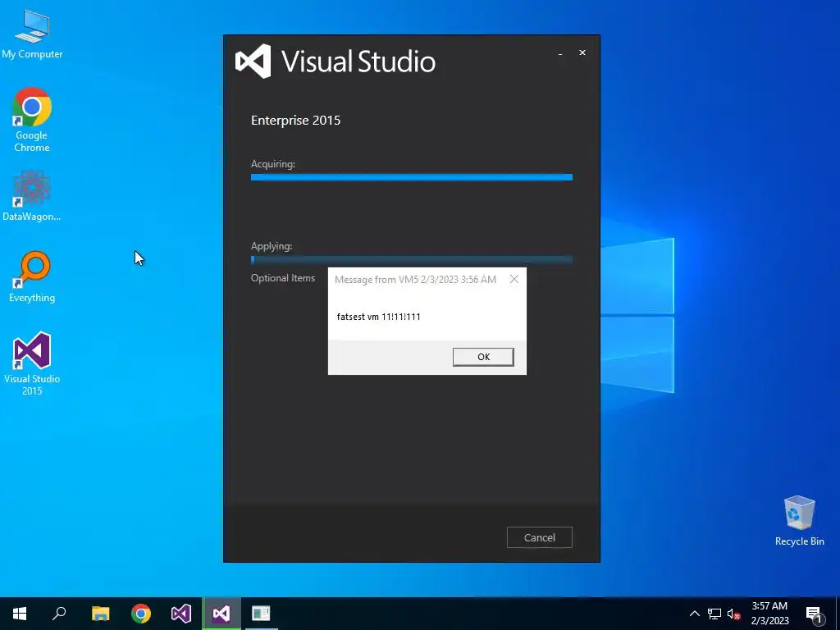This screenshot has height=630, width=840.
Task: Click the message window taskbar icon
Action: click(262, 614)
